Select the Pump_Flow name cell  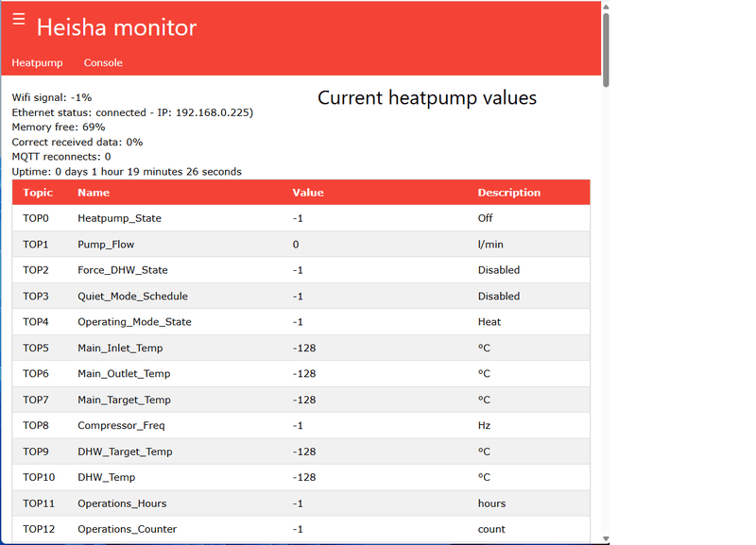pos(106,245)
